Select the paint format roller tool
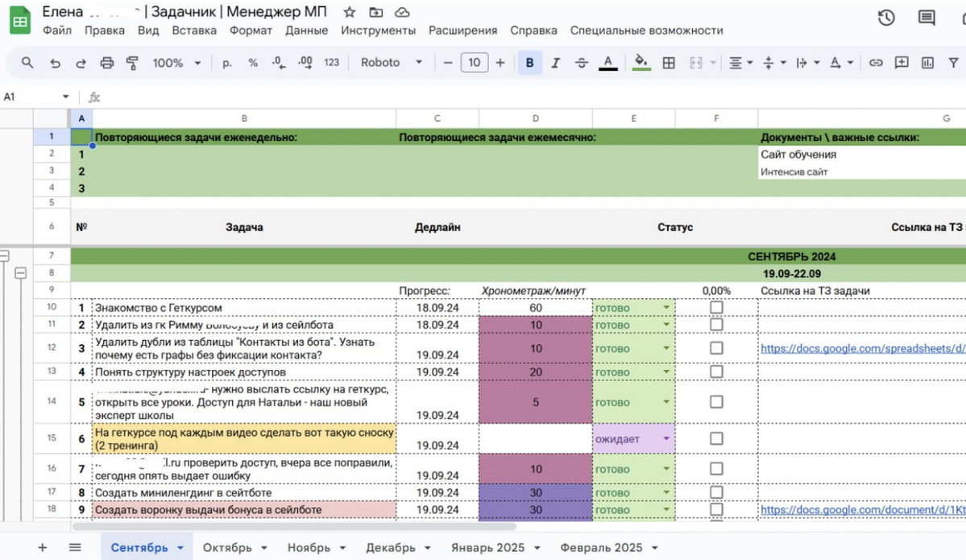 132,63
